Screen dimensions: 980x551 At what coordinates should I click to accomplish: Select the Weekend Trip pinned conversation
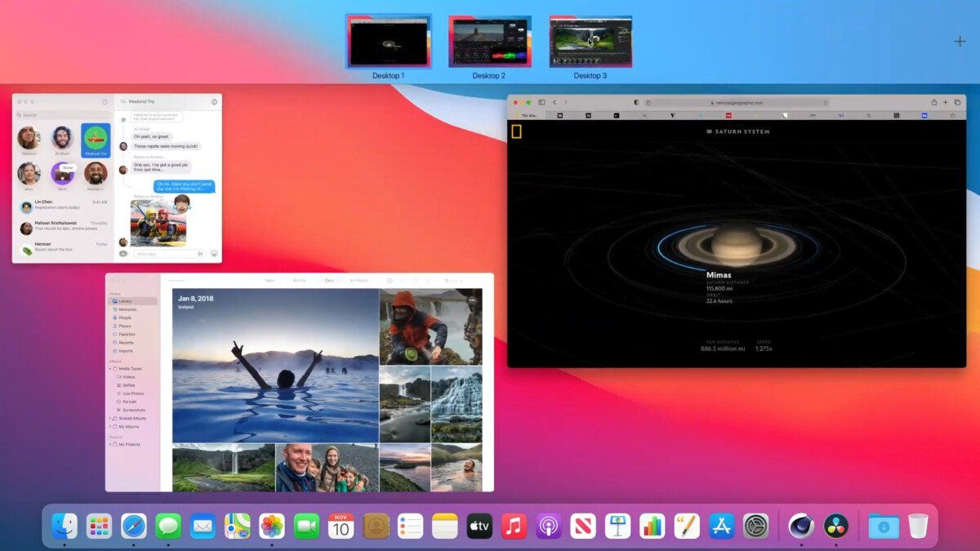point(96,140)
